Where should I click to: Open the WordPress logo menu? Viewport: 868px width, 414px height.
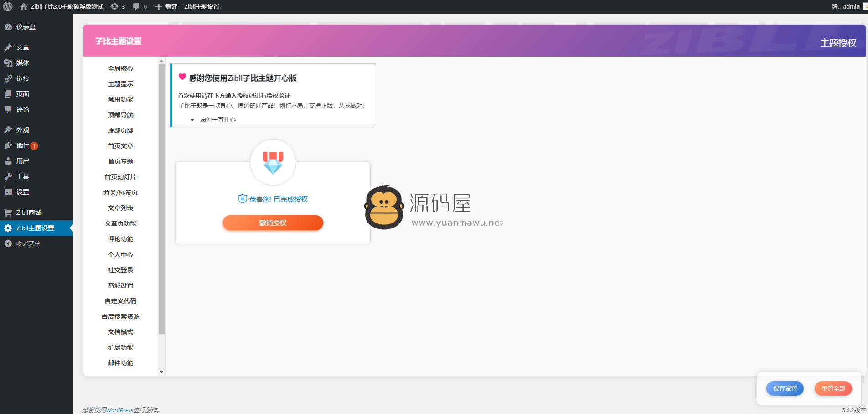click(x=8, y=6)
